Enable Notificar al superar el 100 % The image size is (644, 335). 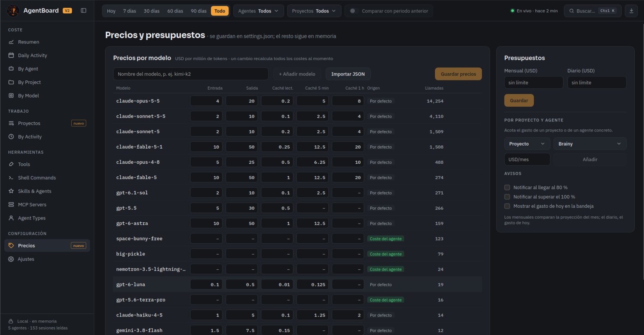tap(507, 197)
